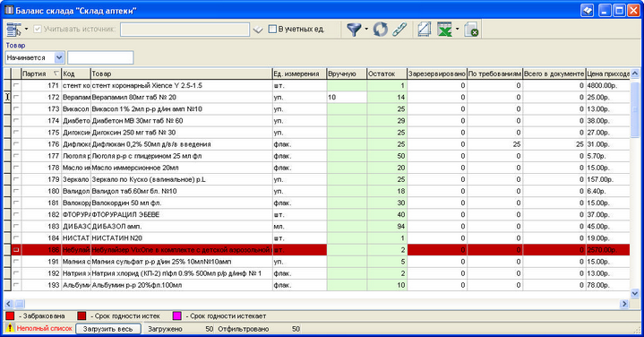The height and width of the screenshot is (337, 644).
Task: Open the document pages icon in toolbar
Action: coord(425,30)
